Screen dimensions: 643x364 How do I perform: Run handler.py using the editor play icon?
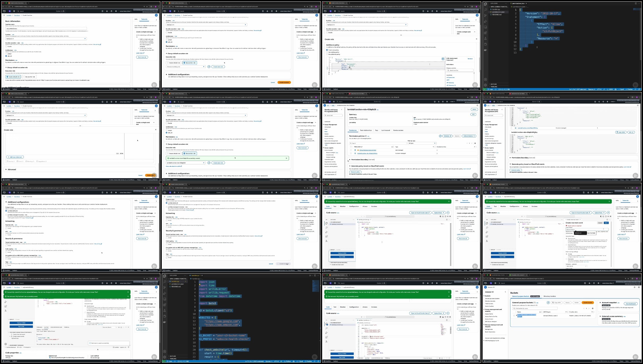(x=310, y=275)
